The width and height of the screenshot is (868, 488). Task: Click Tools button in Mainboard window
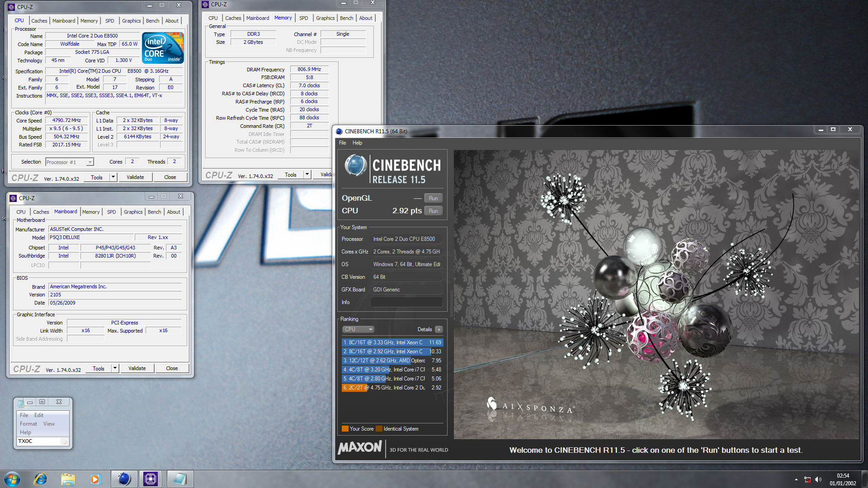point(99,368)
